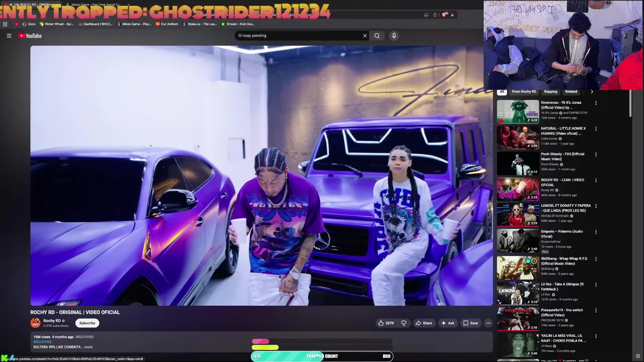
Task: Run the search with the magnifier button
Action: coord(377,36)
